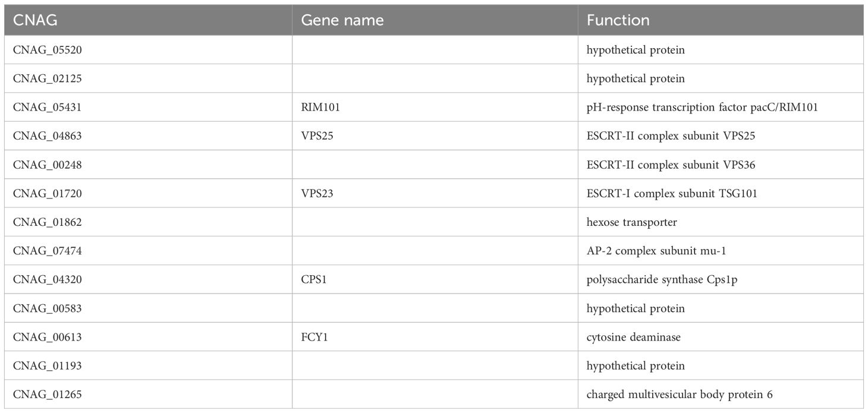Click the CPS1 gene name cell

coord(435,279)
